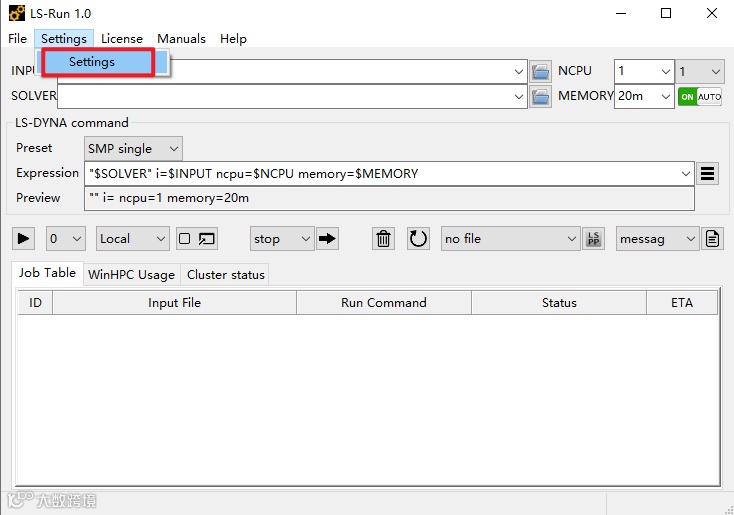Open the messag file type dropdown
This screenshot has width=734, height=515.
(x=657, y=239)
